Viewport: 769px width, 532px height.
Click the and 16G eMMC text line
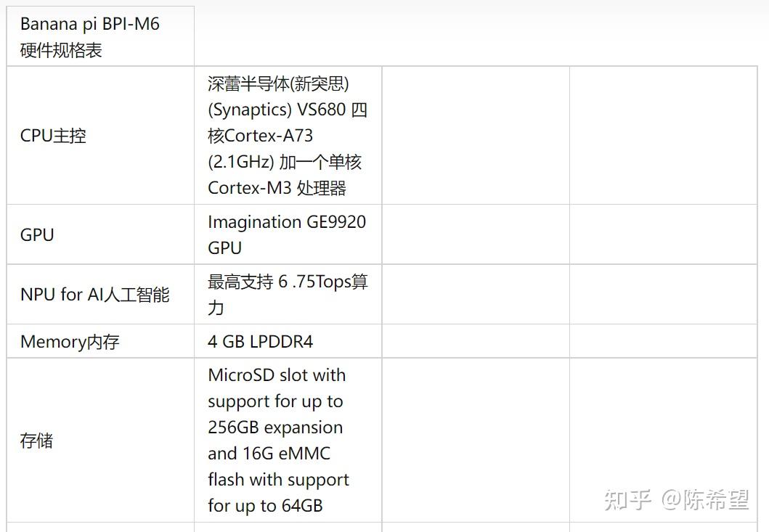(269, 454)
